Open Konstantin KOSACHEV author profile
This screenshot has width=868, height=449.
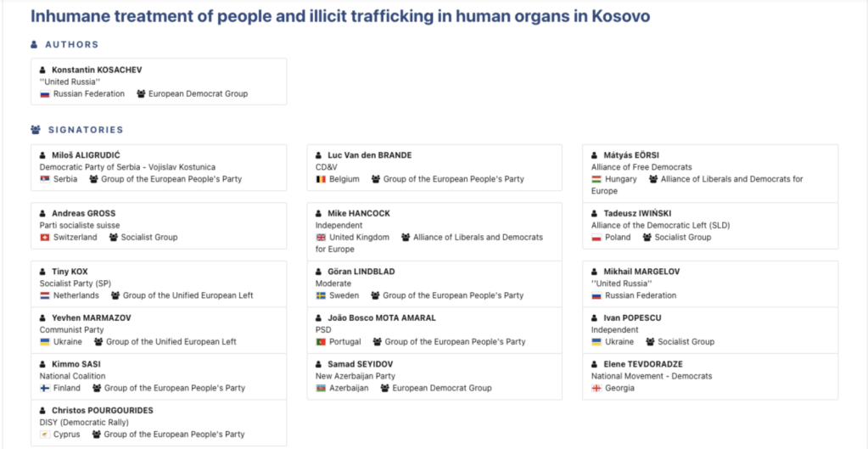(x=97, y=70)
